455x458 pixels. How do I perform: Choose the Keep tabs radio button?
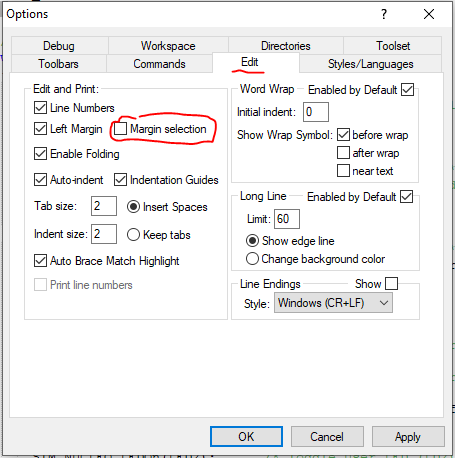(x=133, y=235)
